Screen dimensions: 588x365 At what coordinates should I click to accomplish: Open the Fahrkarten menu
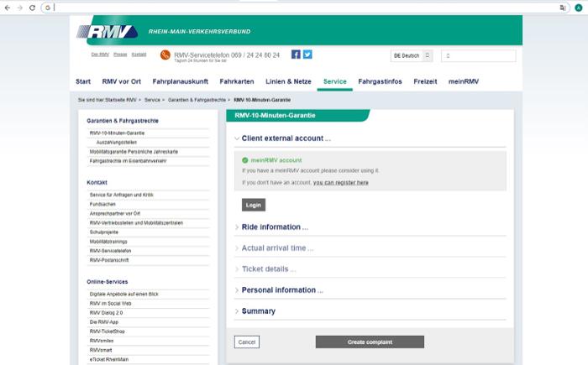tap(237, 81)
